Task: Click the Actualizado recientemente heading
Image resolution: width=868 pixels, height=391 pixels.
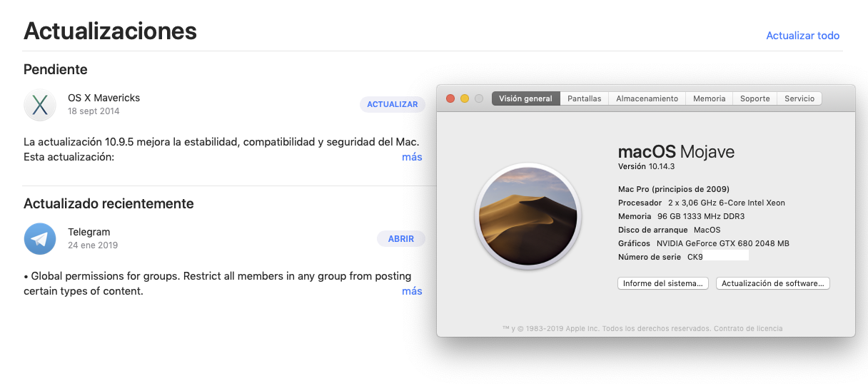Action: pos(108,203)
